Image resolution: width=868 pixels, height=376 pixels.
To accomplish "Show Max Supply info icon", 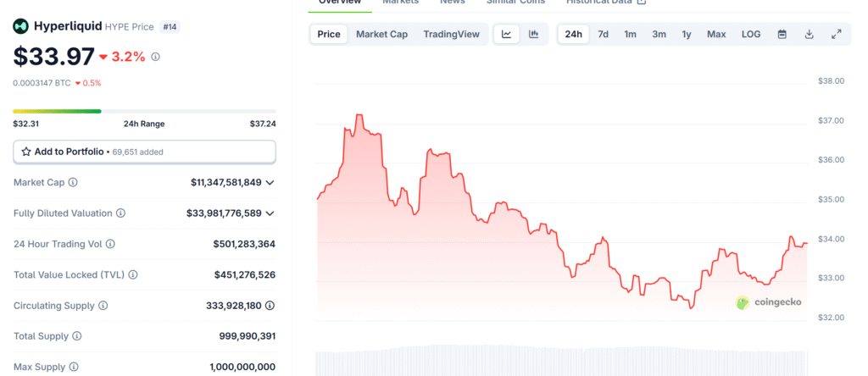I will click(74, 367).
